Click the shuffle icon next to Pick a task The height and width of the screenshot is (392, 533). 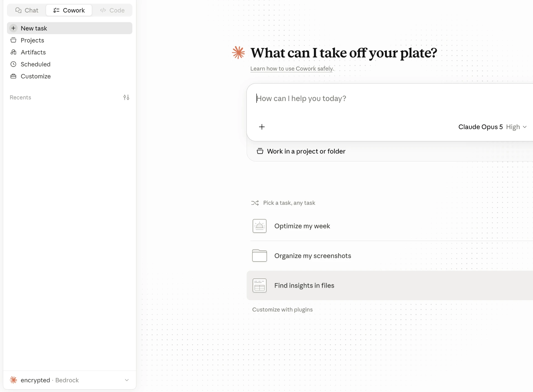(x=255, y=203)
